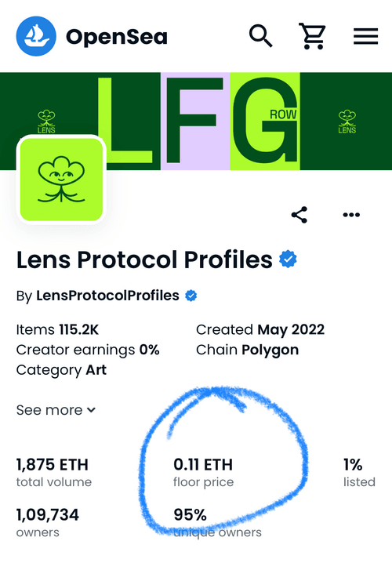The height and width of the screenshot is (570, 392).
Task: Select the 95% unique owners stat
Action: [217, 522]
